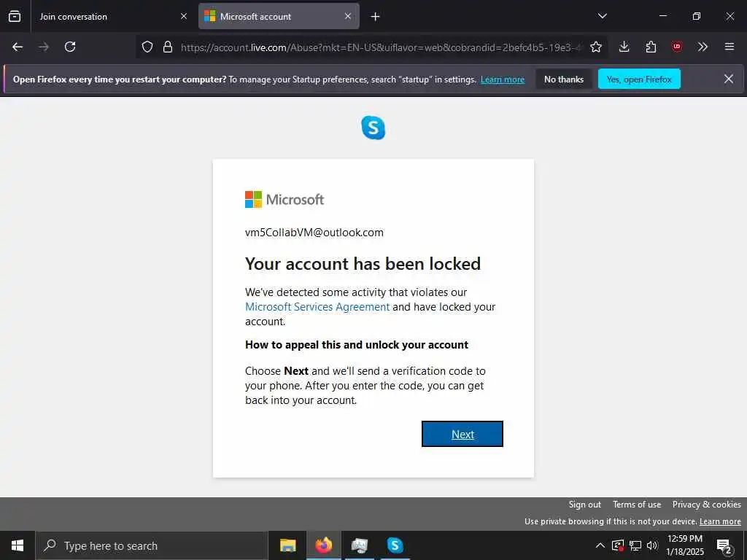
Task: Follow the private browsing Learn more link
Action: 720,521
